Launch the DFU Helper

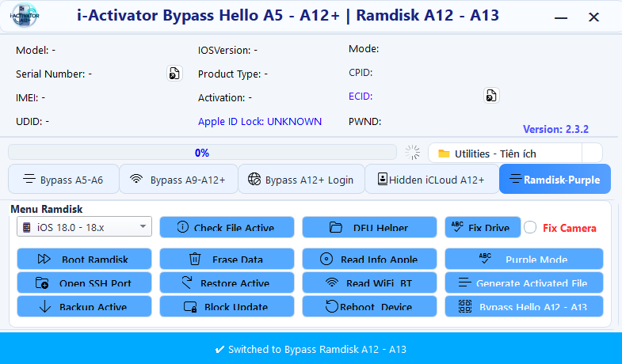tap(369, 227)
